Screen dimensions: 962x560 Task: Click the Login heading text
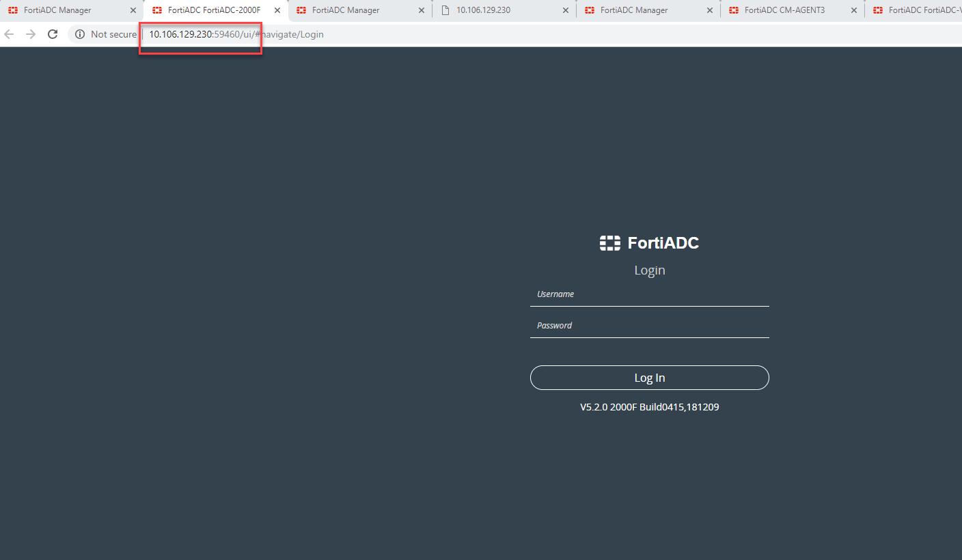tap(650, 270)
